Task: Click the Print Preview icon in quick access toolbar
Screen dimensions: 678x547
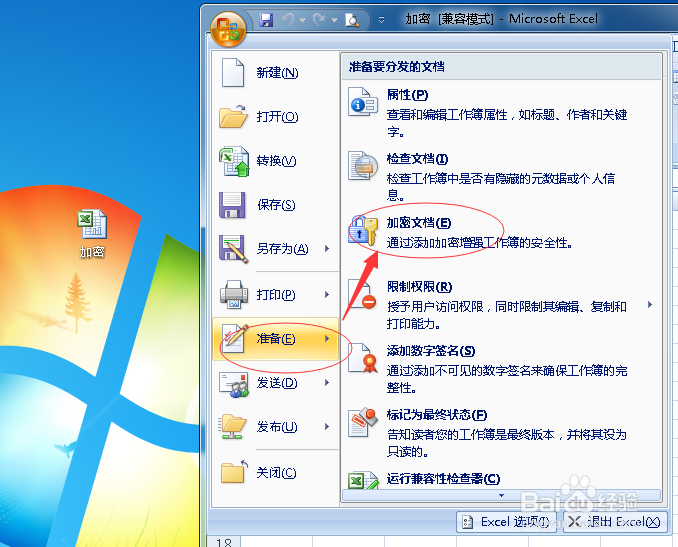Action: click(x=352, y=20)
